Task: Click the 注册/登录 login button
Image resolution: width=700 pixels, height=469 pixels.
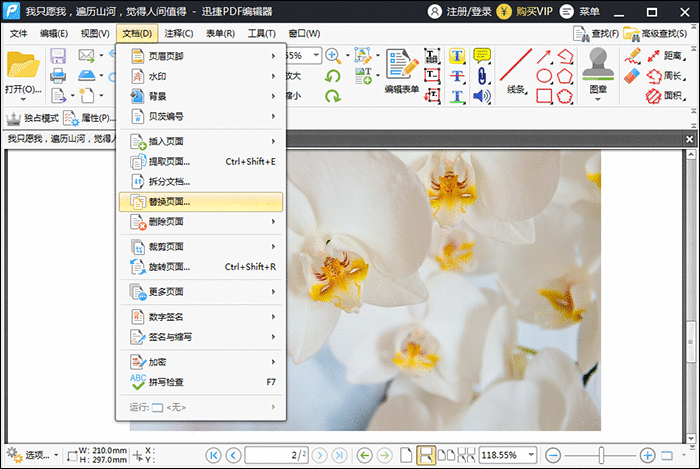Action: [462, 11]
